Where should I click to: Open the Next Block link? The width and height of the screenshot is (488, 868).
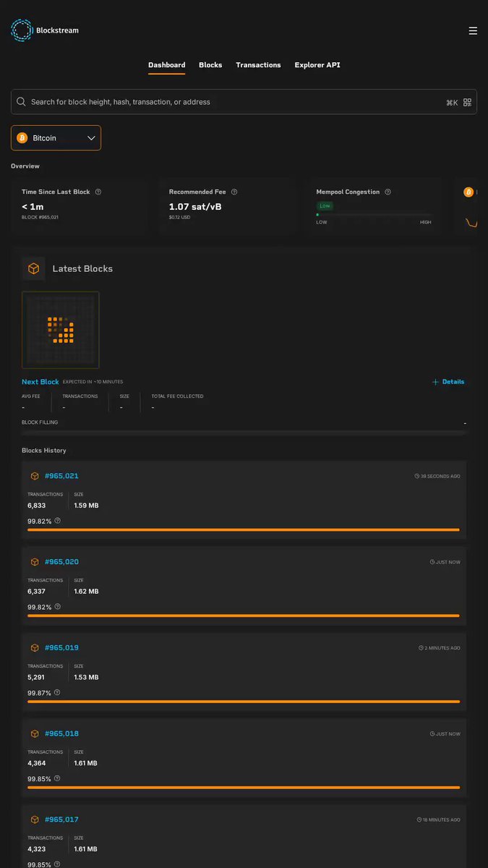pos(40,382)
